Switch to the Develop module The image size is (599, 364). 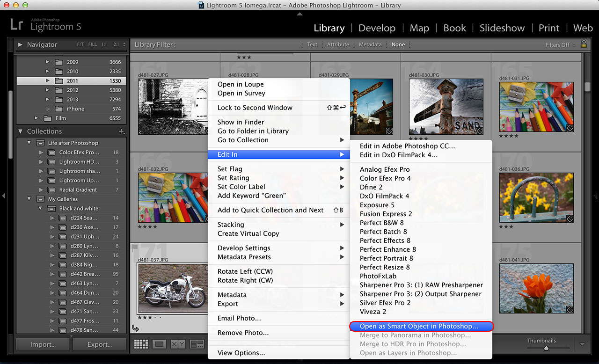coord(377,28)
